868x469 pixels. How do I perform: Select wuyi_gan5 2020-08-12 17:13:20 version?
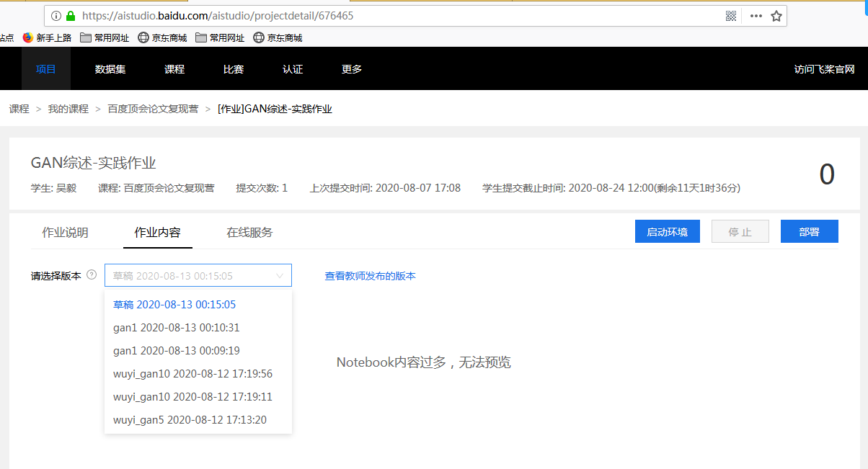pyautogui.click(x=198, y=420)
